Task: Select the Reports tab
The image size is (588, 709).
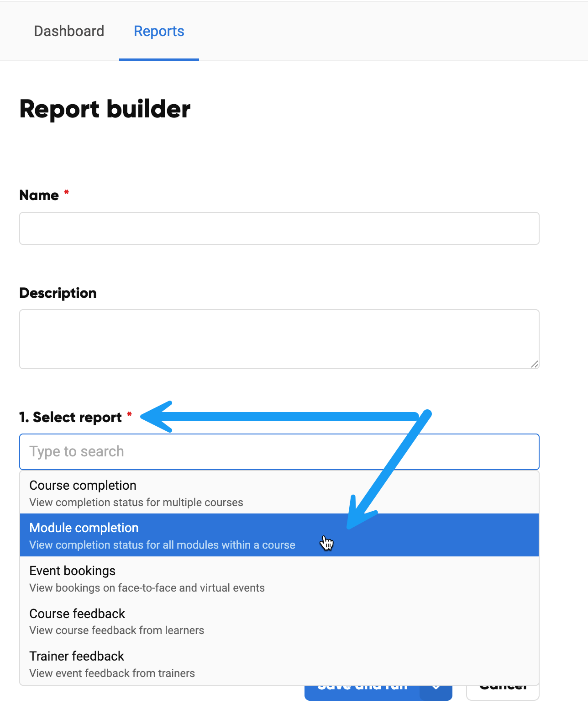Action: point(159,31)
